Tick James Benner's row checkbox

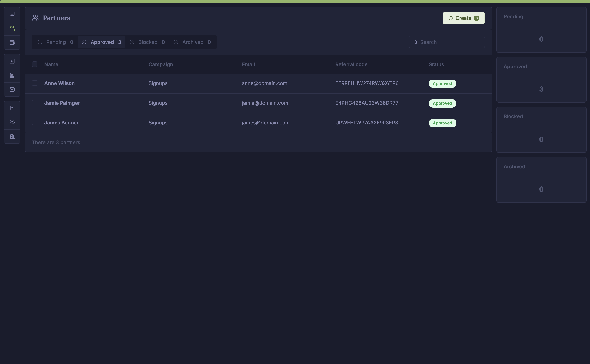click(x=34, y=123)
